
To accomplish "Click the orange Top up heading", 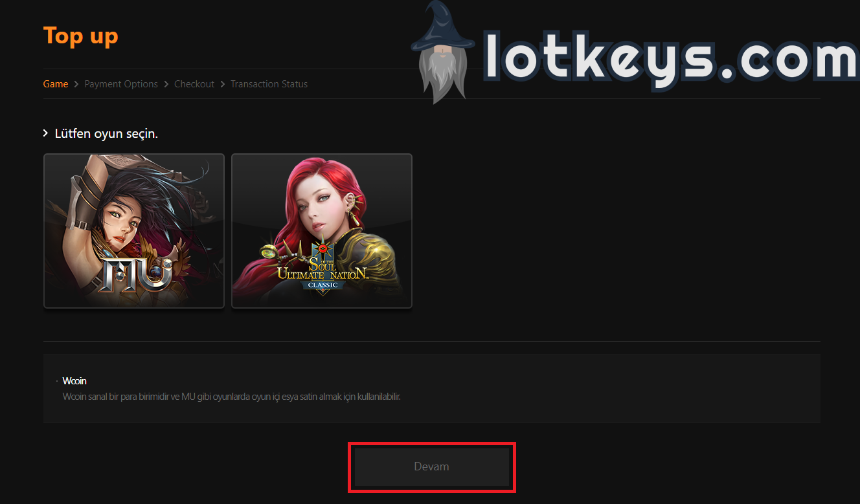I will 81,36.
